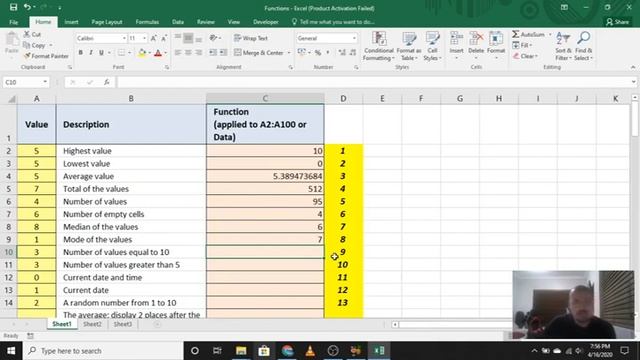The width and height of the screenshot is (640, 360).
Task: Click the Share button
Action: [x=617, y=22]
